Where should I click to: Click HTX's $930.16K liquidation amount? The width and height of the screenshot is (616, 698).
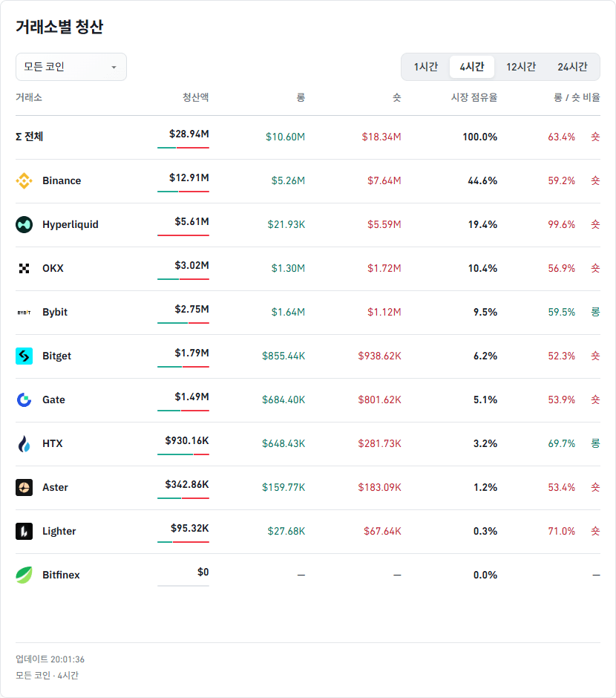tap(187, 440)
